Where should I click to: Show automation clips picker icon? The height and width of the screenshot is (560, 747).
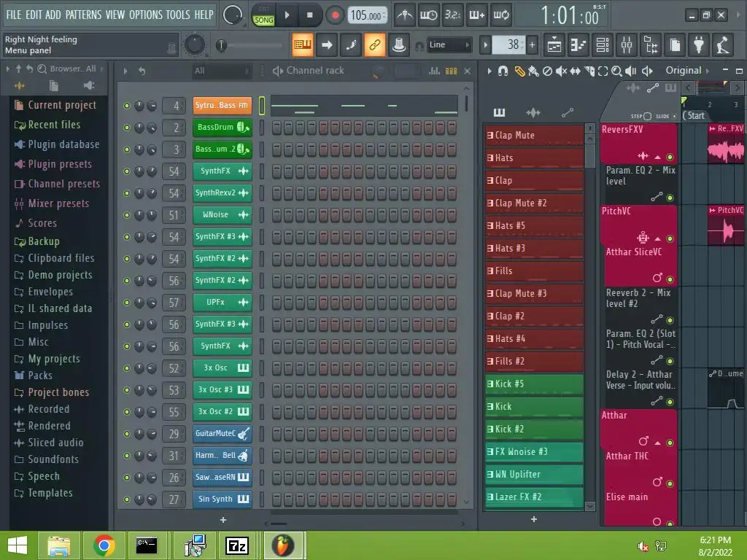(567, 112)
